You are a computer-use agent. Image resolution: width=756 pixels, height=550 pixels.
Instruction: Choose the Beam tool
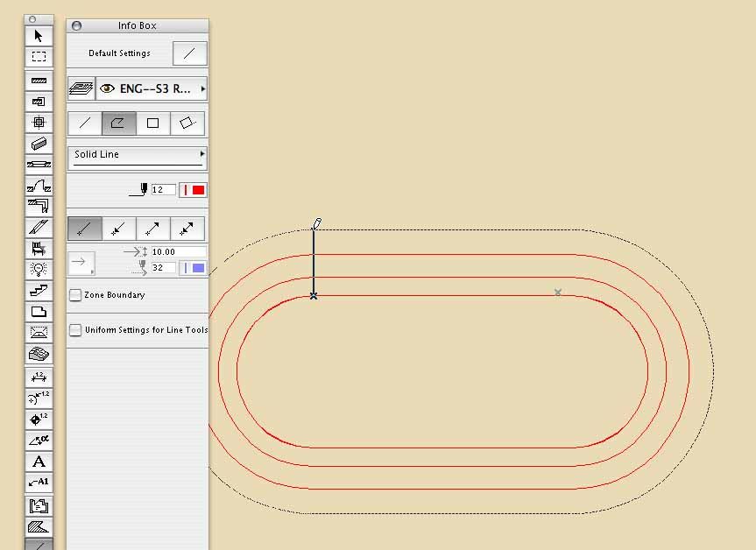coord(39,143)
